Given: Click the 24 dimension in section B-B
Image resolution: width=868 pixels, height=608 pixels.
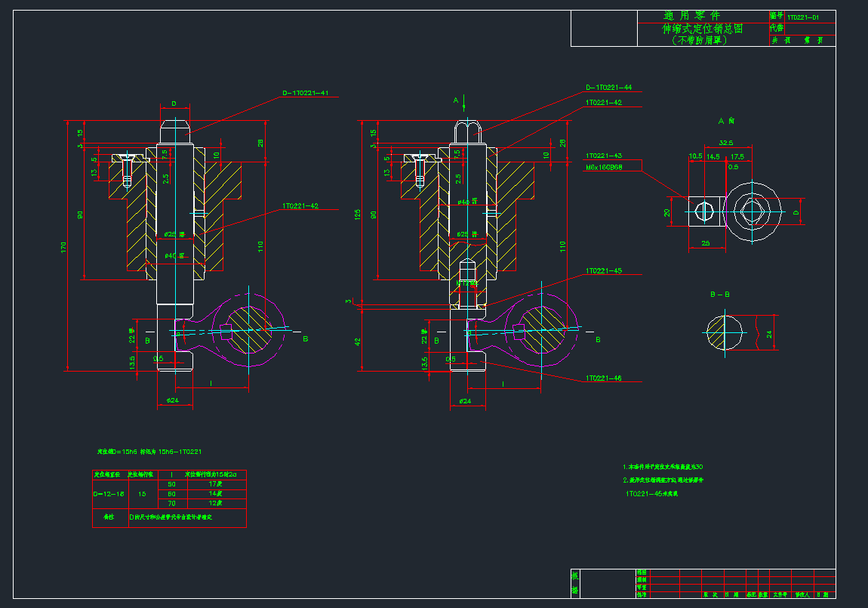Looking at the screenshot, I should click(x=770, y=333).
